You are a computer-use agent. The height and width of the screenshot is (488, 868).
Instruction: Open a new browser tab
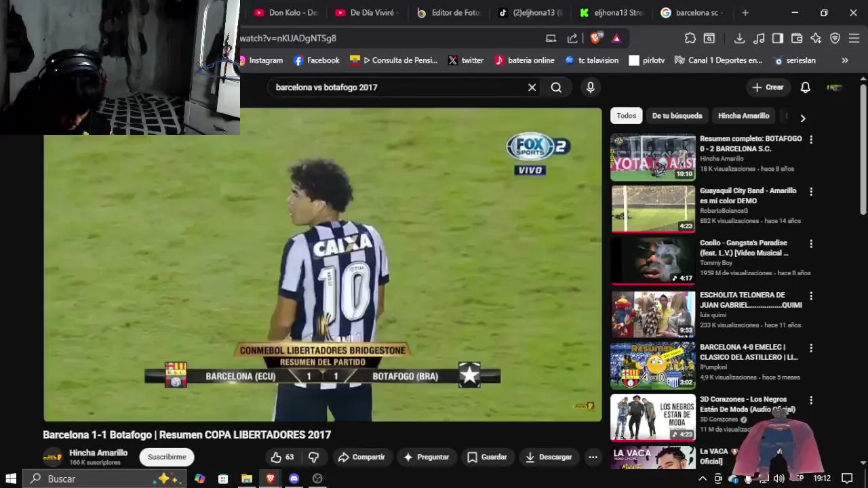(745, 13)
